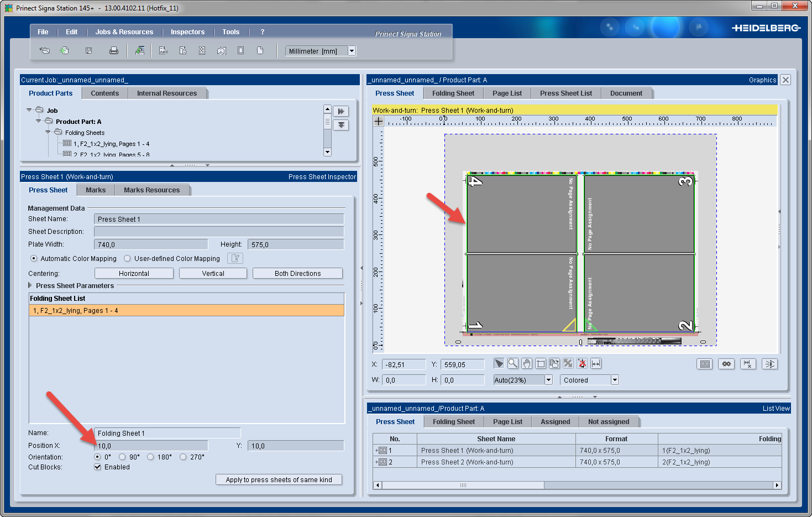
Task: Click the sheet layout view button
Action: pos(705,364)
